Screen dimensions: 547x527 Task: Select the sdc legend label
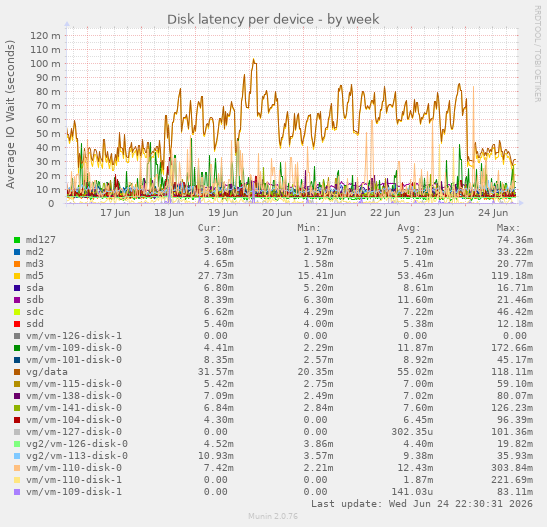click(35, 312)
